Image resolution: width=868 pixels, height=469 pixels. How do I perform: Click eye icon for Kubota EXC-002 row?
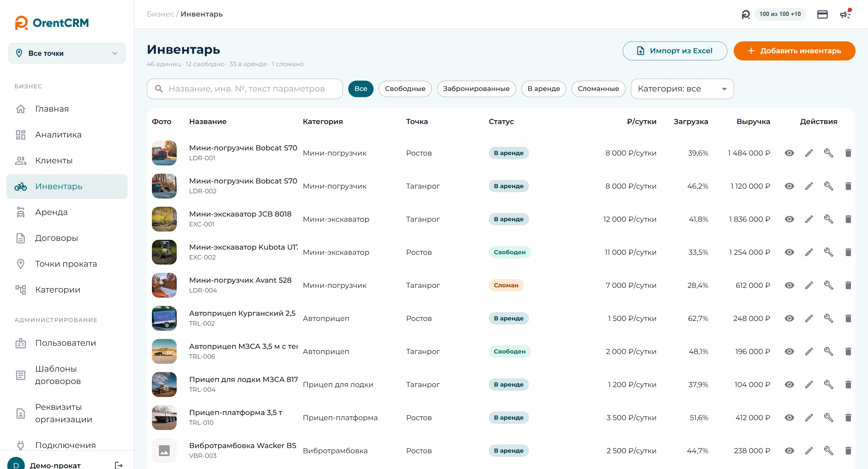pos(789,252)
